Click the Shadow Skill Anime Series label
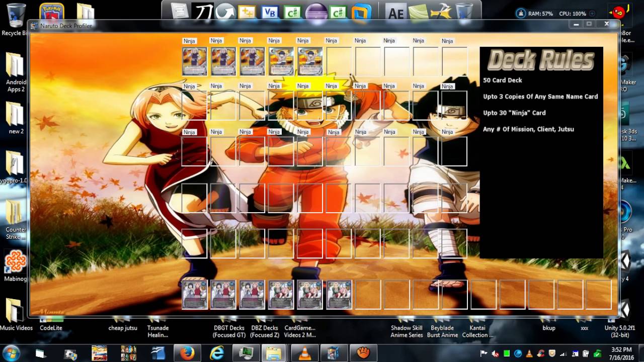 (407, 331)
